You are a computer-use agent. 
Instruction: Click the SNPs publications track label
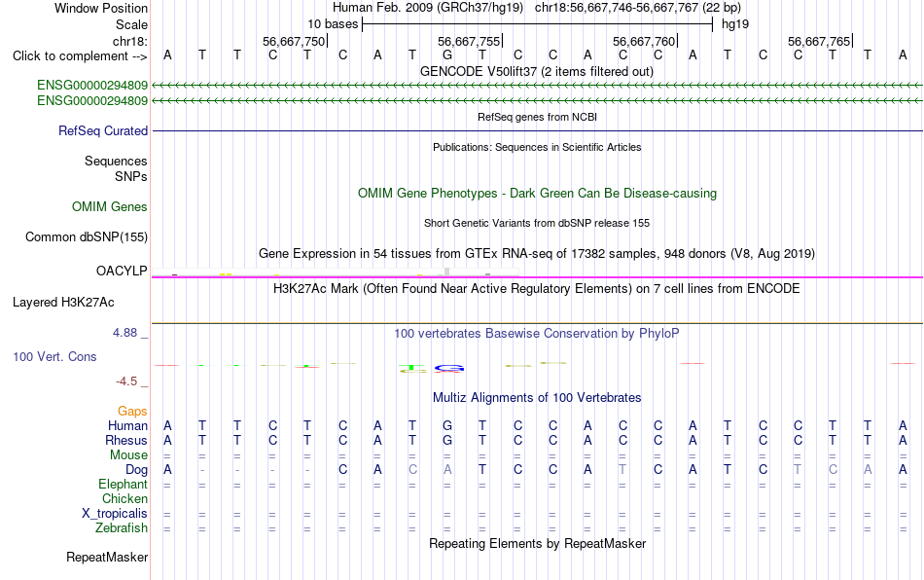click(x=131, y=176)
